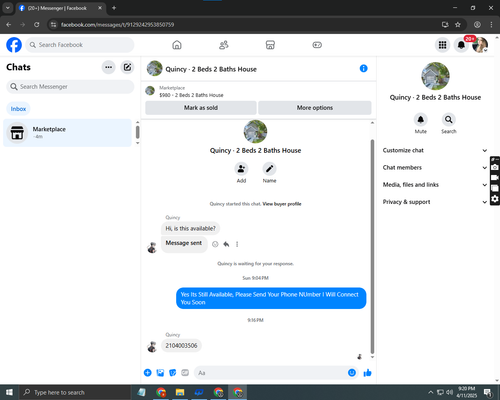Expand Chat members section
This screenshot has height=400, width=500.
tap(435, 168)
